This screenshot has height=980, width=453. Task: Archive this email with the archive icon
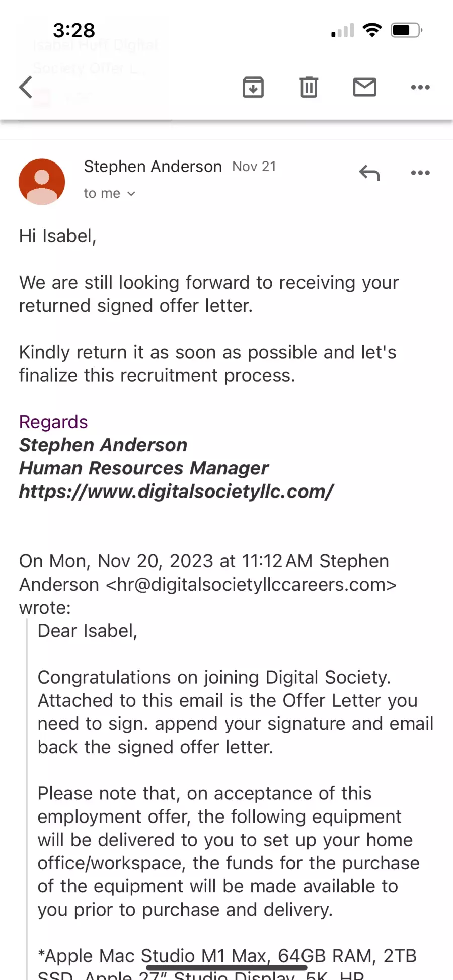(253, 87)
